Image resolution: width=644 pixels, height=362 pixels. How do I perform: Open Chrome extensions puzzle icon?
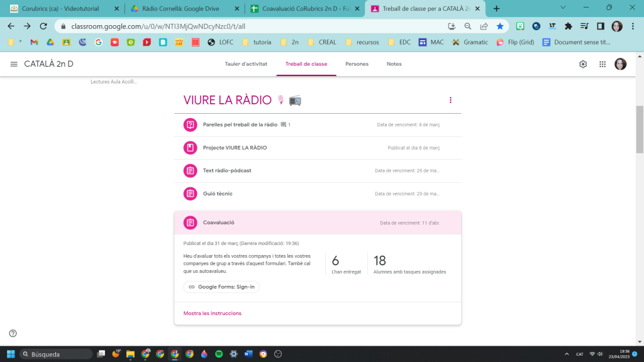[x=569, y=26]
